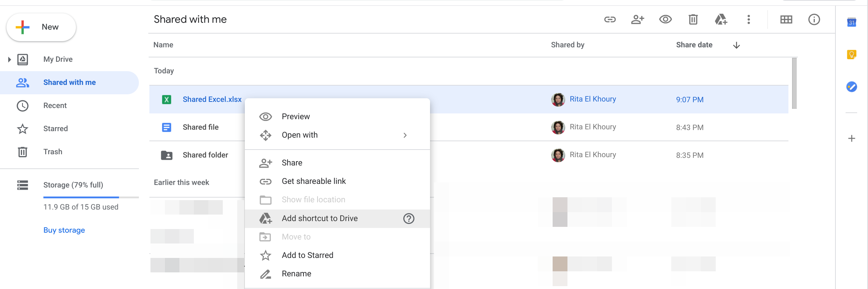Click the Today section label
This screenshot has width=868, height=289.
point(164,71)
